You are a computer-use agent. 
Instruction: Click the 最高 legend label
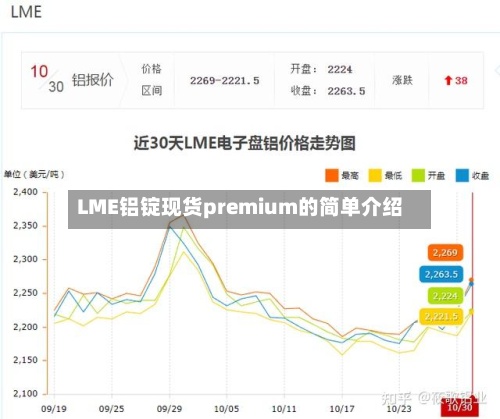pyautogui.click(x=350, y=175)
